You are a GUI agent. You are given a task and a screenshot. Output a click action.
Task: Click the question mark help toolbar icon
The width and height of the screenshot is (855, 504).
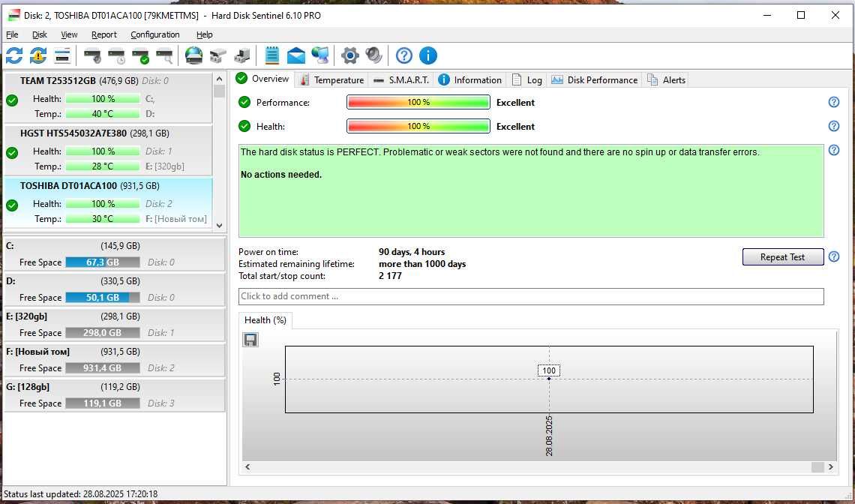point(403,55)
